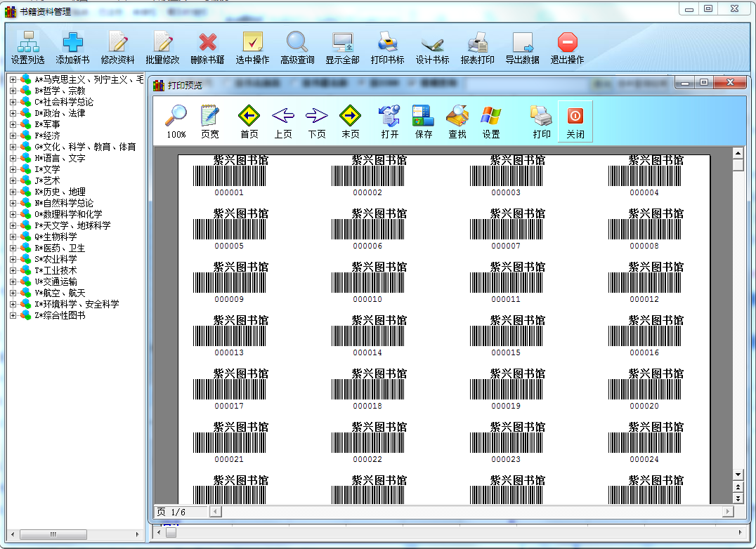Select the V*航空、航天 category
756x549 pixels.
tap(60, 293)
